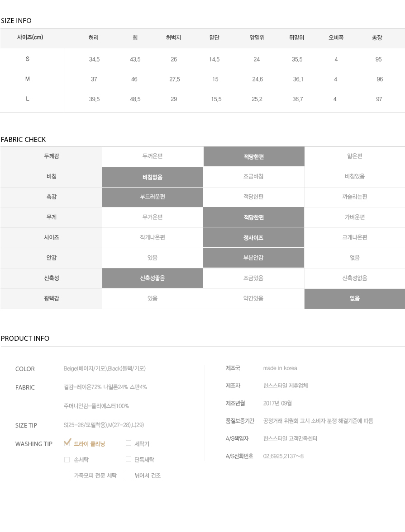This screenshot has width=405, height=532.
Task: Click the 34.5 waist value
Action: (95, 59)
